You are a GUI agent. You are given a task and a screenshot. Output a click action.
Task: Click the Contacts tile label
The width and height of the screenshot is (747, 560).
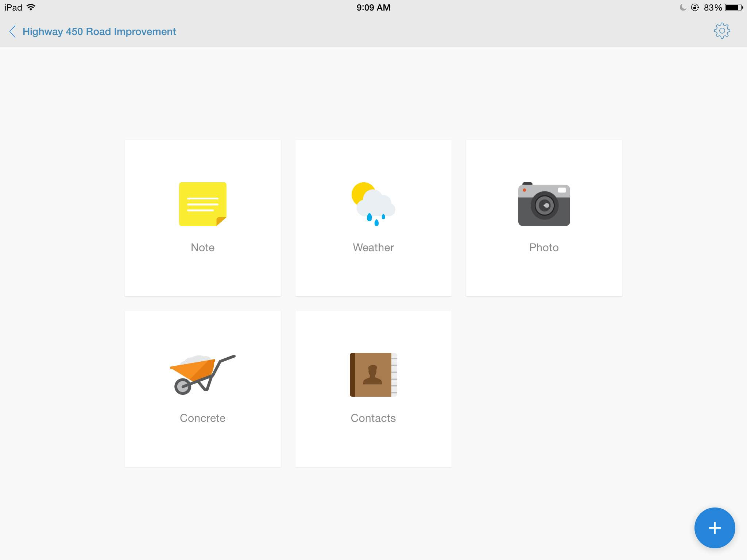tap(373, 418)
